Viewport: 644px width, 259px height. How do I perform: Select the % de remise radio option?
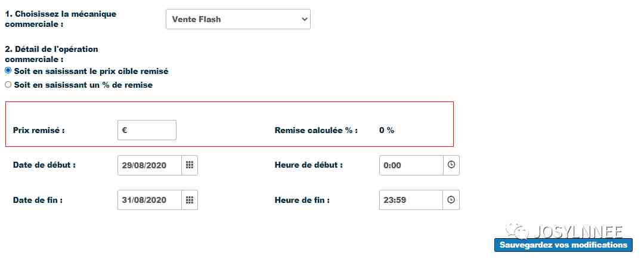8,85
